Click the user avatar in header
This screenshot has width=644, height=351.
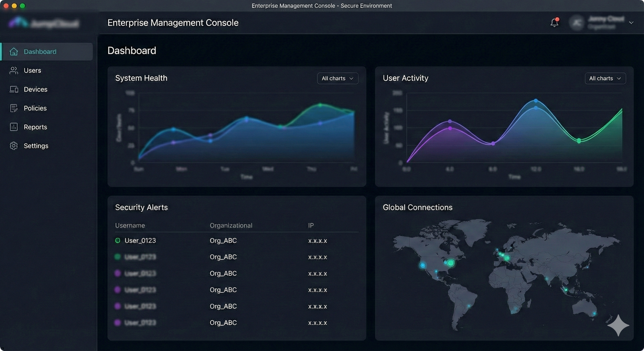pyautogui.click(x=577, y=23)
